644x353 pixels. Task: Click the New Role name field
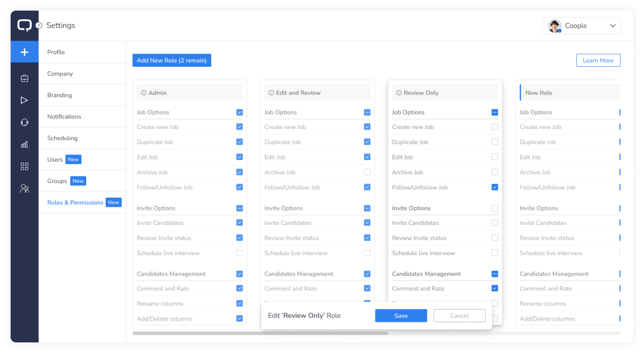570,93
